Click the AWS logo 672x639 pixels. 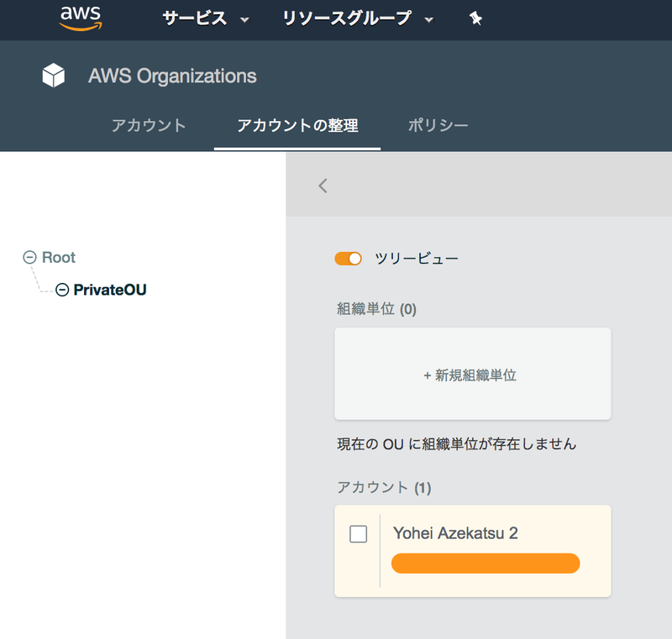click(x=81, y=18)
